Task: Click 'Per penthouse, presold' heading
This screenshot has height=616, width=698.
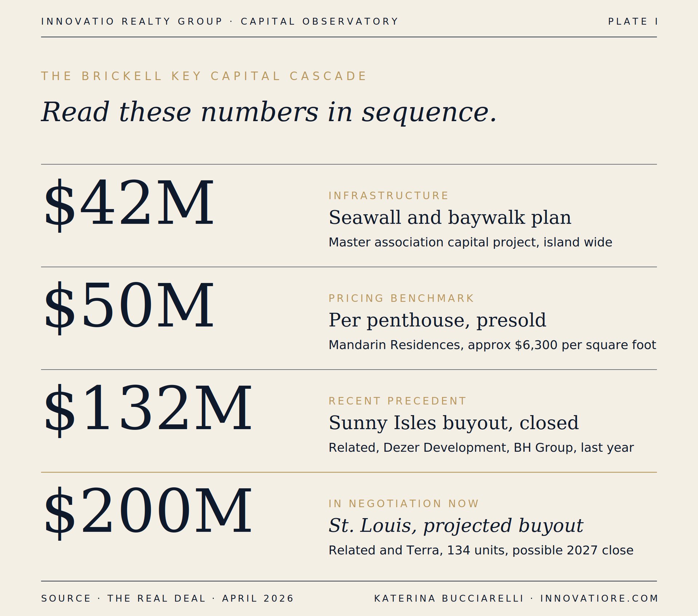Action: (x=437, y=320)
